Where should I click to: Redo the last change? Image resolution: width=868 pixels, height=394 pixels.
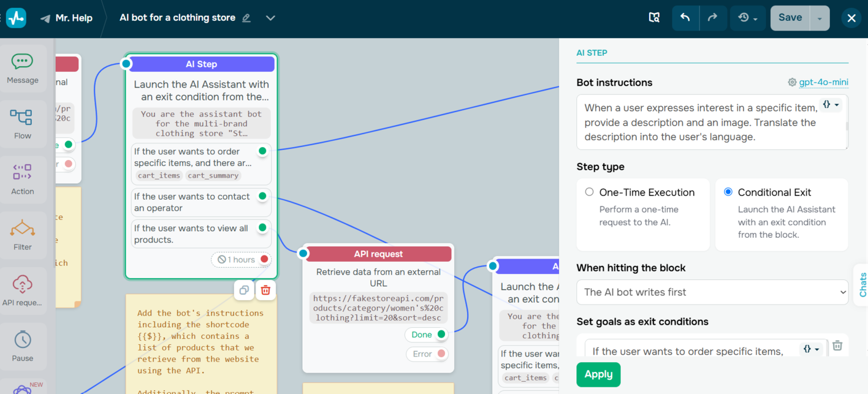[x=713, y=18]
